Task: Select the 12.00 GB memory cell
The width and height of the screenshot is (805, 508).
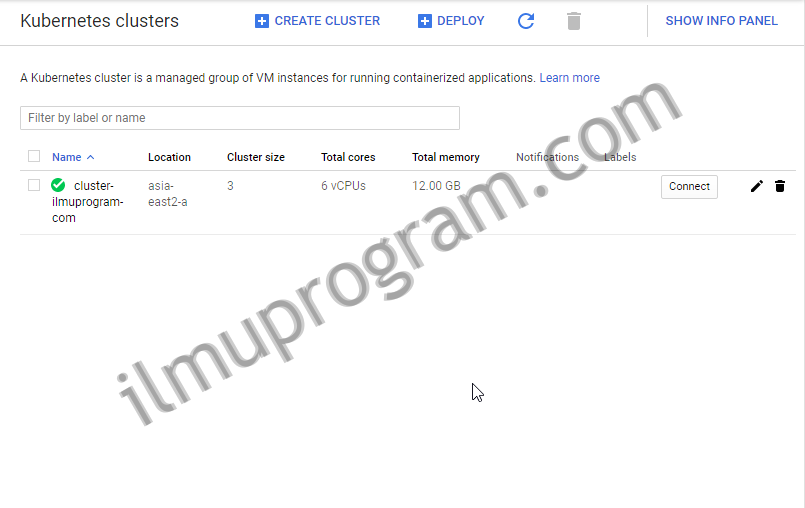Action: pyautogui.click(x=436, y=186)
